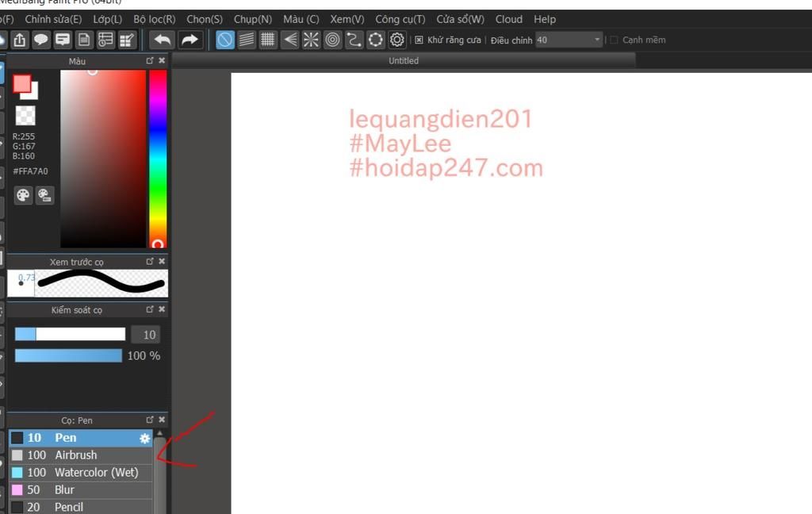Float the Xem trước cọ panel
This screenshot has height=514, width=812.
click(150, 261)
